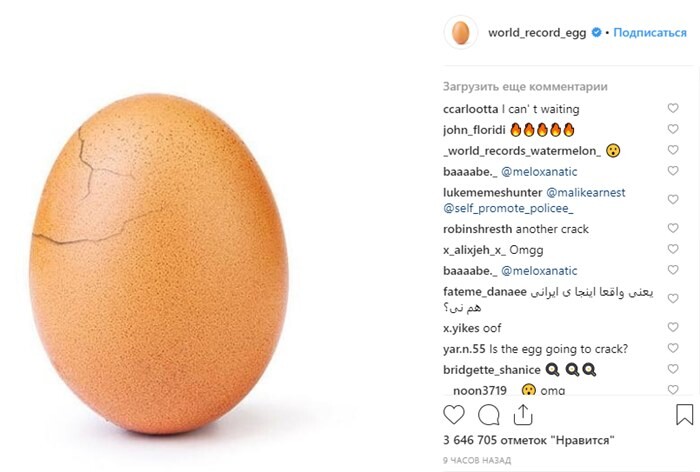Follow the account with 'Подписаться'
Viewport: 700px width, 472px height.
(650, 33)
